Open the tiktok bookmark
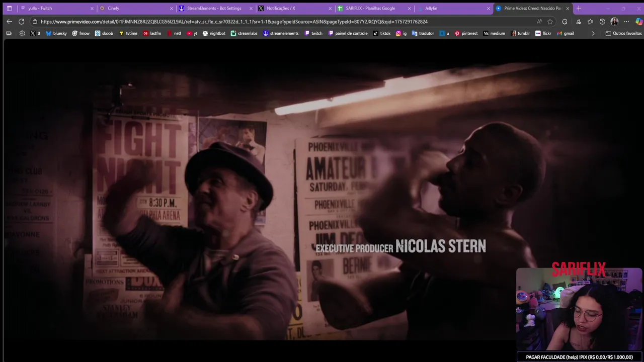This screenshot has height=362, width=644. click(x=382, y=33)
